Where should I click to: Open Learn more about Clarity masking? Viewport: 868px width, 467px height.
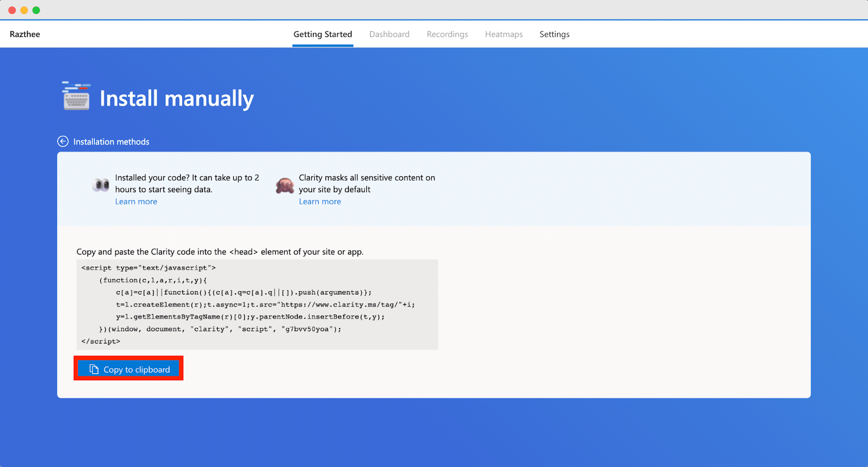point(320,201)
